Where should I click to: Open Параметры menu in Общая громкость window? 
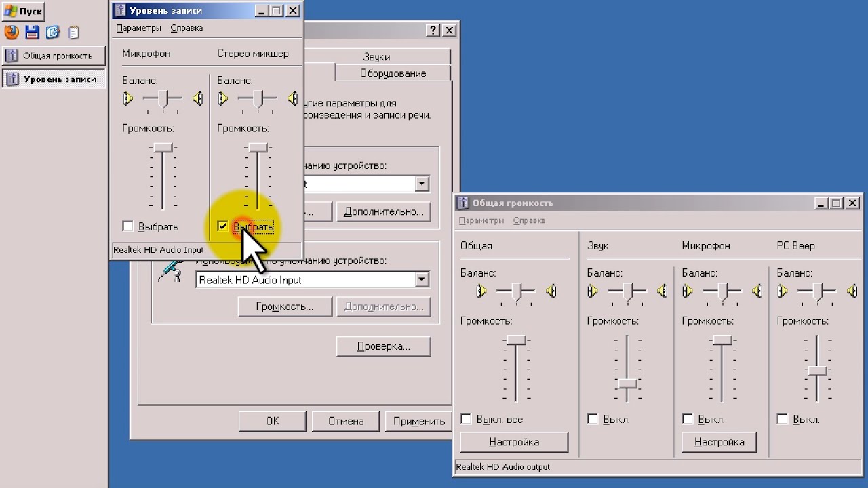coord(481,220)
